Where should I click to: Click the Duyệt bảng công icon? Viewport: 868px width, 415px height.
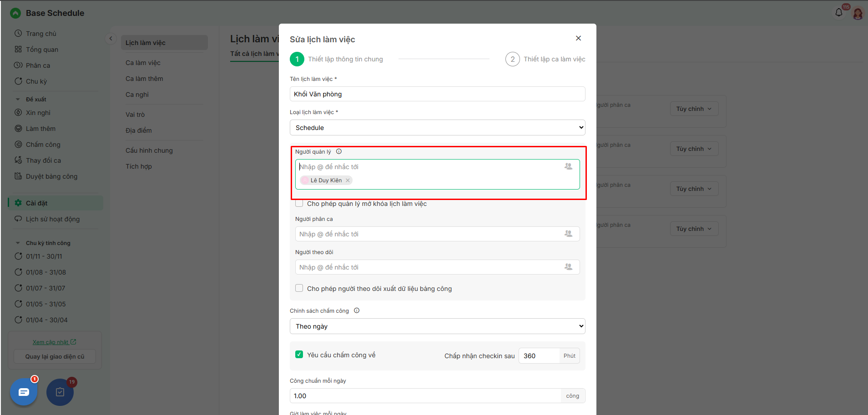point(18,176)
